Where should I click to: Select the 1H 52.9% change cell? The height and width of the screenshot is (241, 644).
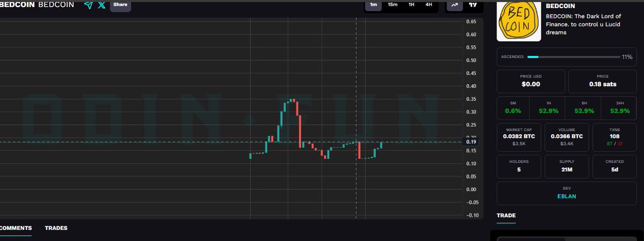547,107
